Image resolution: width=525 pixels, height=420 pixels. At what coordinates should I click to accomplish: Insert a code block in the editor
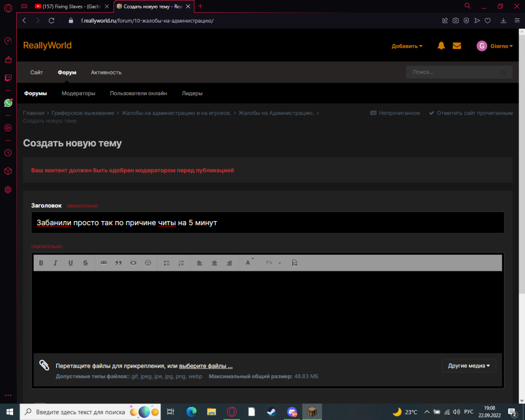tap(133, 263)
